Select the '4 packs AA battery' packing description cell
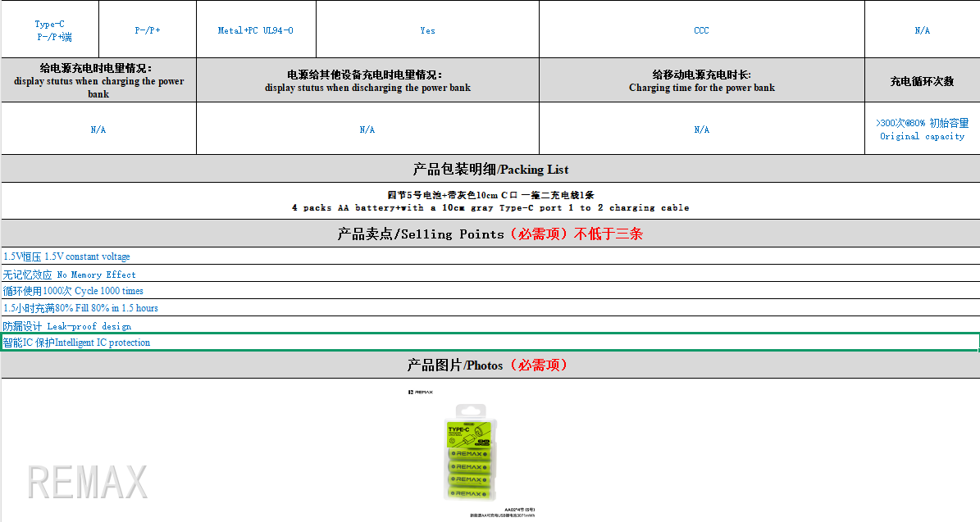980x522 pixels. (490, 202)
